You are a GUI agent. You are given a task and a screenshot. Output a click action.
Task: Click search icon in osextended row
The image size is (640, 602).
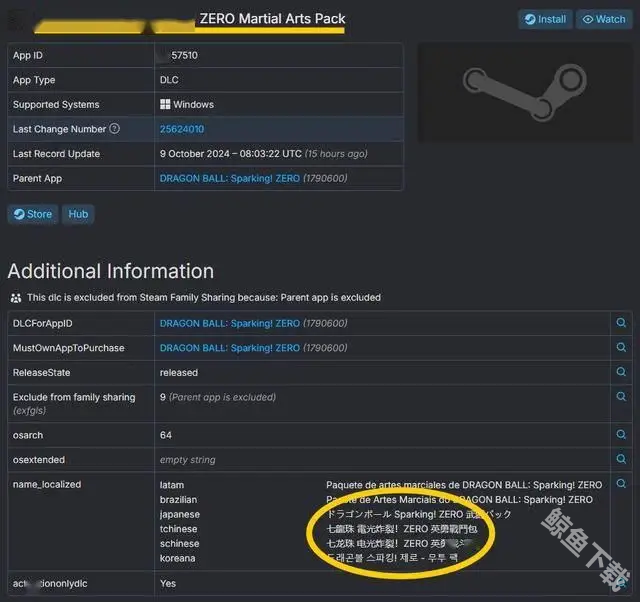pos(621,460)
